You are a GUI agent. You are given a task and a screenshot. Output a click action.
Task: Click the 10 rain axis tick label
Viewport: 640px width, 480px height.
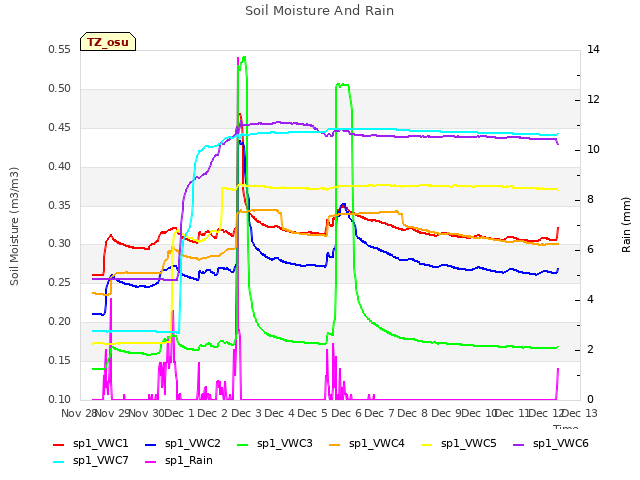pos(593,150)
